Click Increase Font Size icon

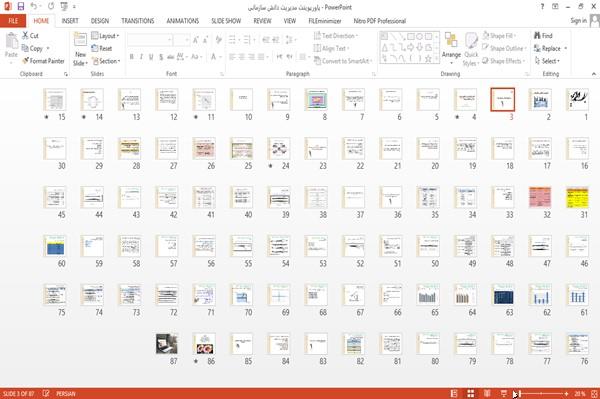(x=196, y=39)
